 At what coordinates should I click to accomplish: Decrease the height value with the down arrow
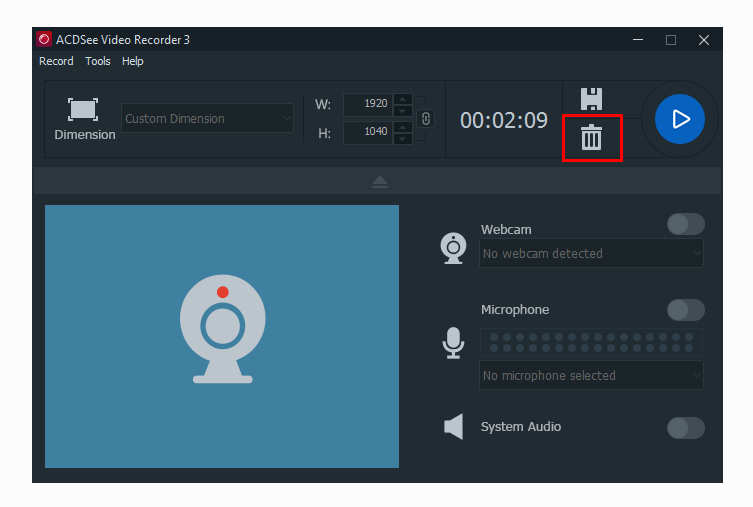pyautogui.click(x=402, y=139)
